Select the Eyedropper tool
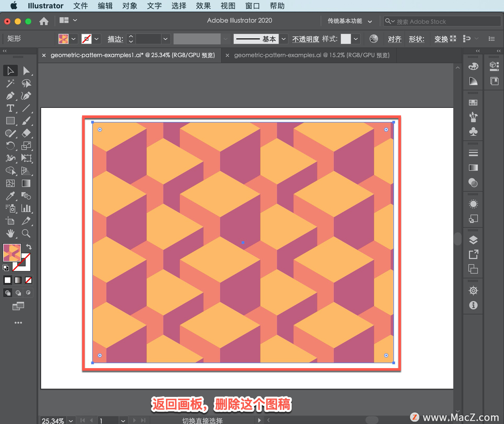504x424 pixels. pos(10,196)
